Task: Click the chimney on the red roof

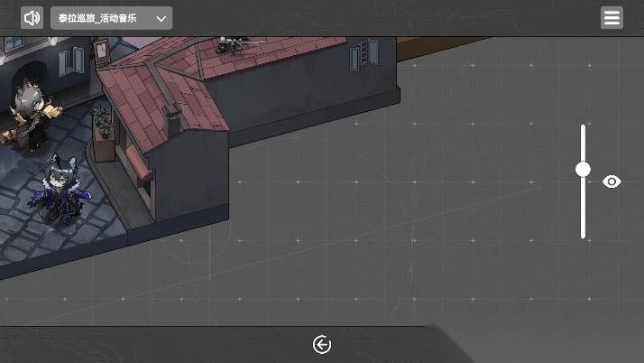Action: (x=171, y=119)
